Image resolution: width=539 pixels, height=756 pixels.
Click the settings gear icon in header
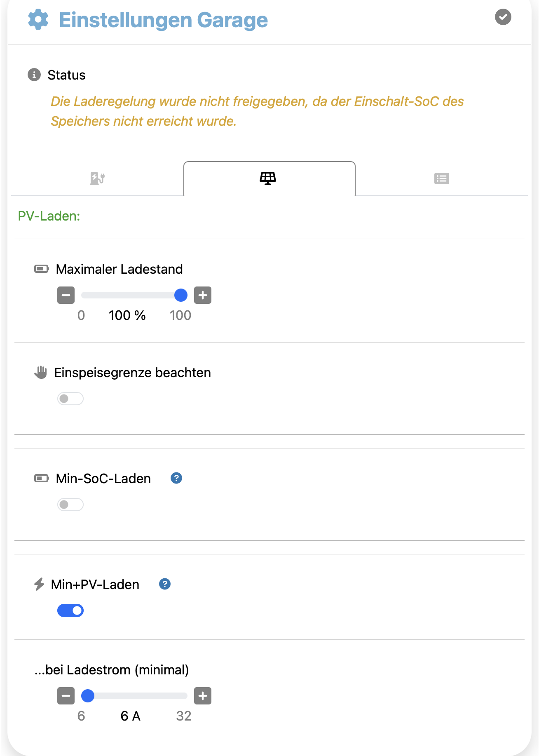coord(38,20)
